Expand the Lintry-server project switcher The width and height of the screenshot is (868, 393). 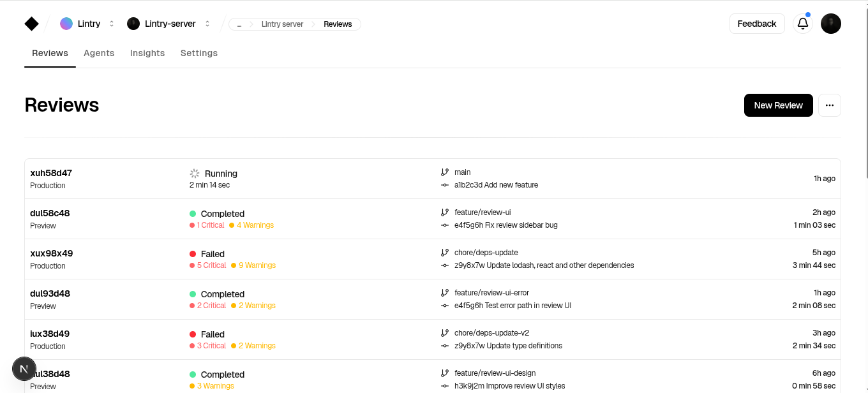coord(207,24)
